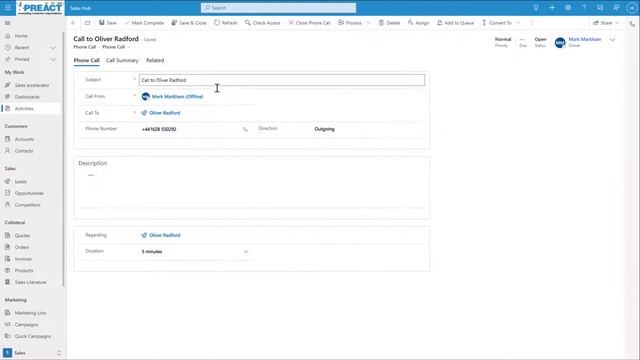This screenshot has height=360, width=640.
Task: Open record in new window icon
Action: 88,23
